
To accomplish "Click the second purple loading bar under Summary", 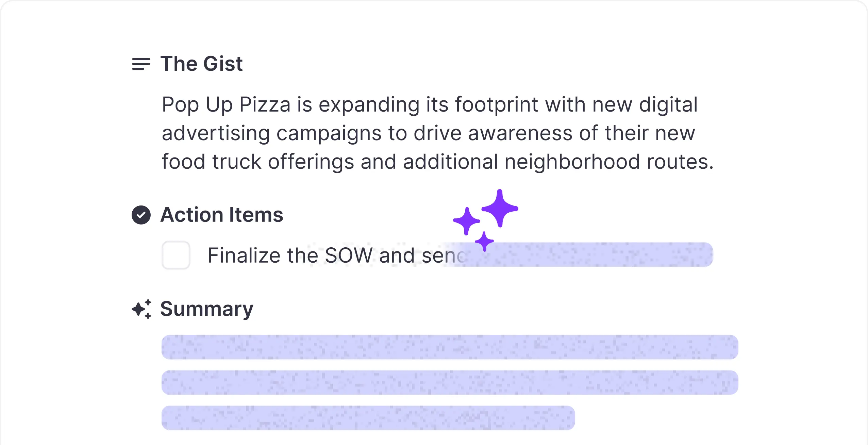I will [450, 382].
